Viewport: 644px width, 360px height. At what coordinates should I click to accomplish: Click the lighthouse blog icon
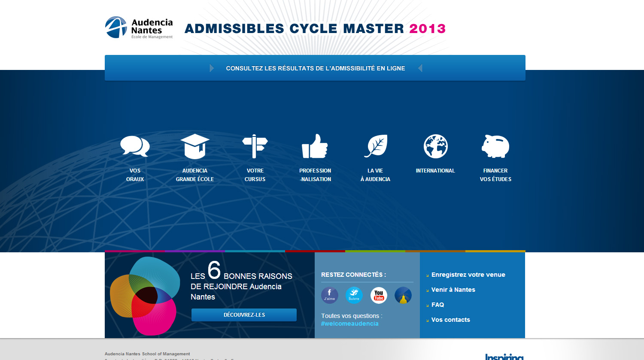pyautogui.click(x=403, y=295)
